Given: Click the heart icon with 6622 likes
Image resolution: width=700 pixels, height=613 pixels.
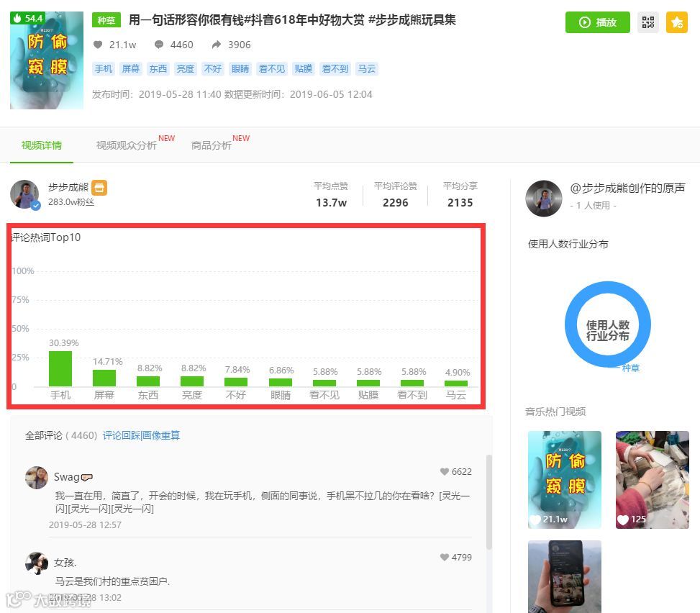Looking at the screenshot, I should pyautogui.click(x=444, y=472).
